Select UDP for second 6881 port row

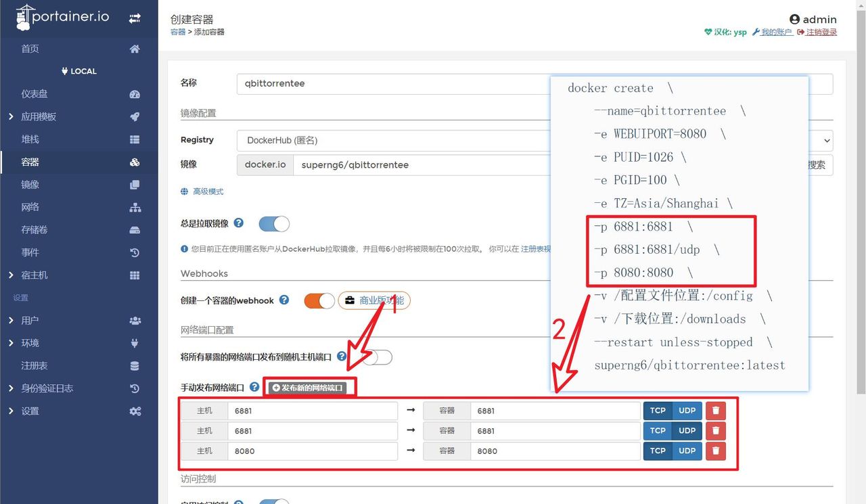coord(687,431)
